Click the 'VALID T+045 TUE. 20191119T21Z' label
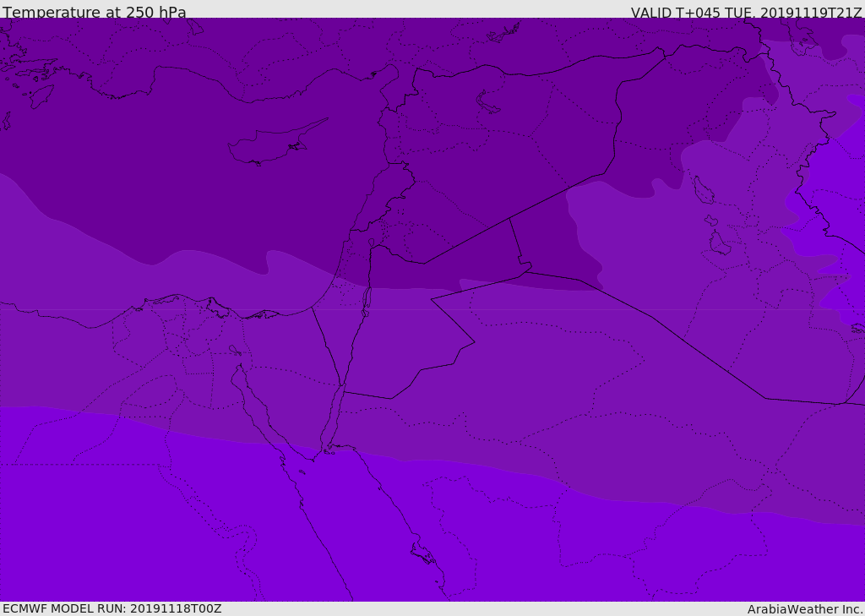865x616 pixels. click(747, 13)
